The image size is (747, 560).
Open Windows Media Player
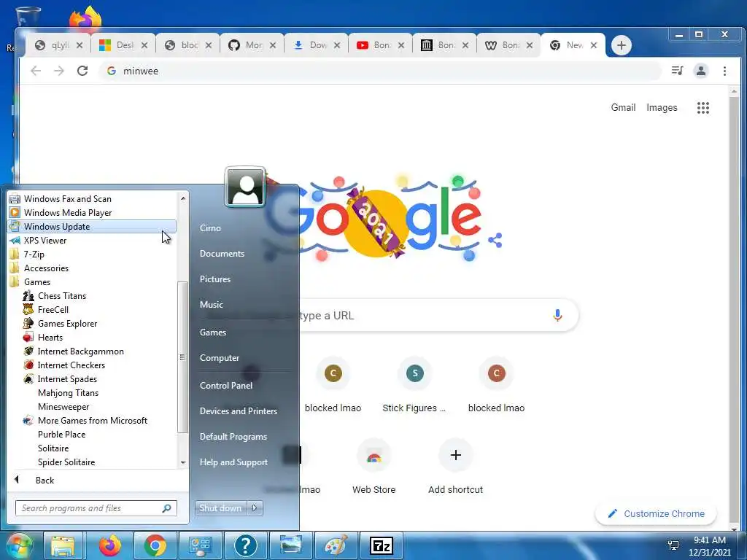point(68,213)
